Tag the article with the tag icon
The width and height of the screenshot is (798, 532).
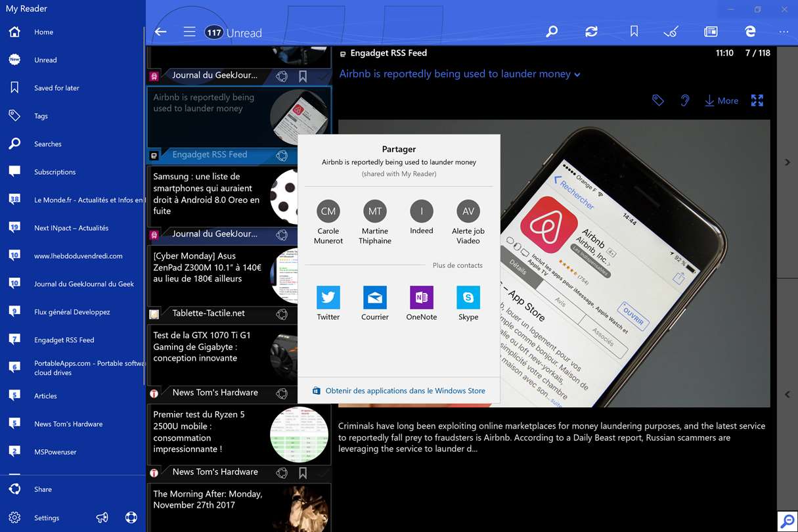click(657, 100)
